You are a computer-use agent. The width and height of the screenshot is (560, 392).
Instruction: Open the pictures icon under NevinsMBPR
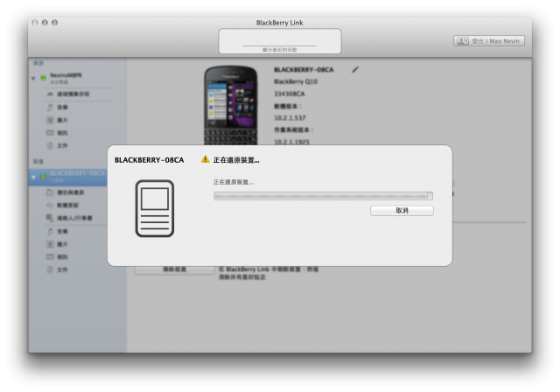tap(50, 120)
